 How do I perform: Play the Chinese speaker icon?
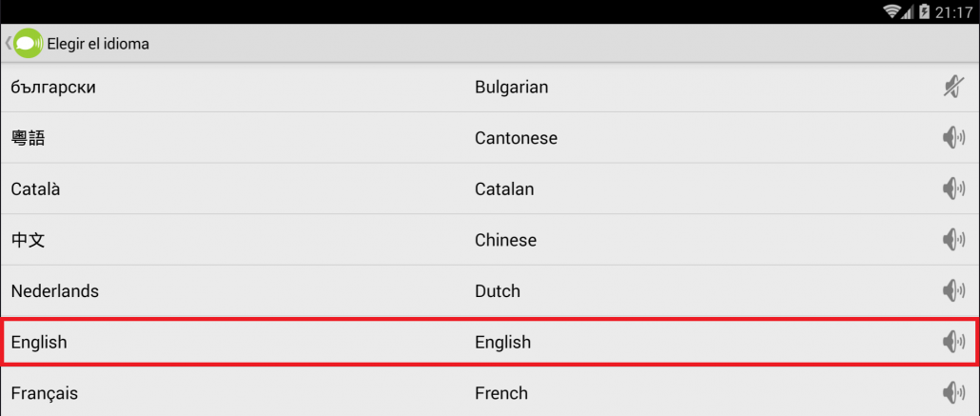tap(953, 240)
